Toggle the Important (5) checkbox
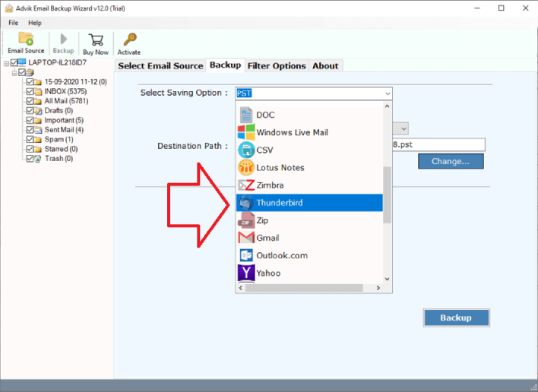The image size is (538, 392). click(30, 120)
